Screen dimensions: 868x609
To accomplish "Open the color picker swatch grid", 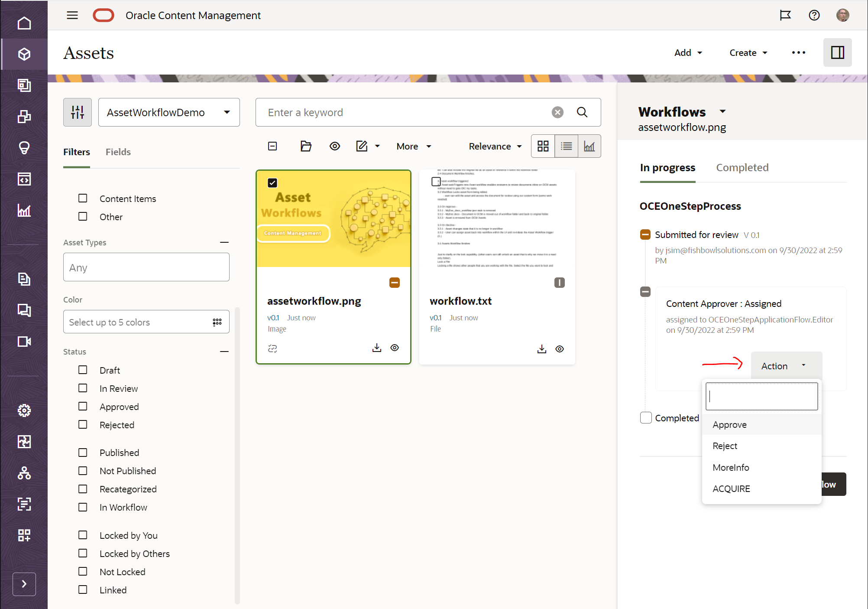I will pyautogui.click(x=217, y=322).
